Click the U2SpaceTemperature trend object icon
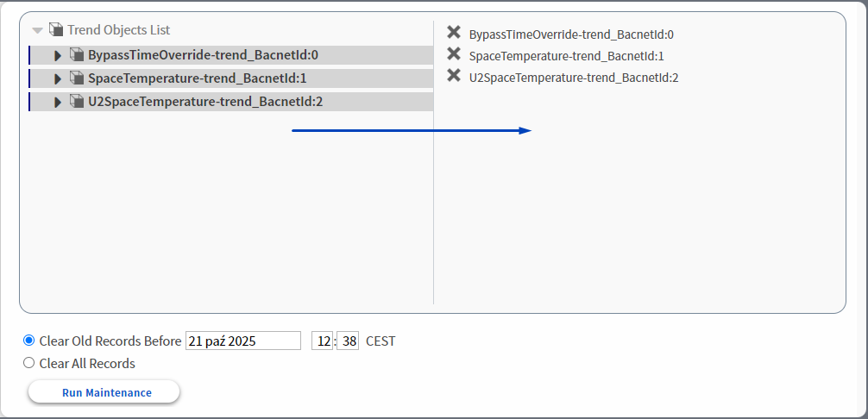This screenshot has width=868, height=419. (x=76, y=102)
